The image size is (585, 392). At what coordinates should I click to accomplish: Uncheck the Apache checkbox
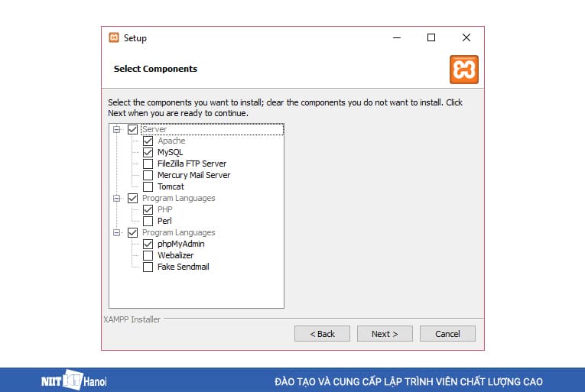tap(148, 141)
